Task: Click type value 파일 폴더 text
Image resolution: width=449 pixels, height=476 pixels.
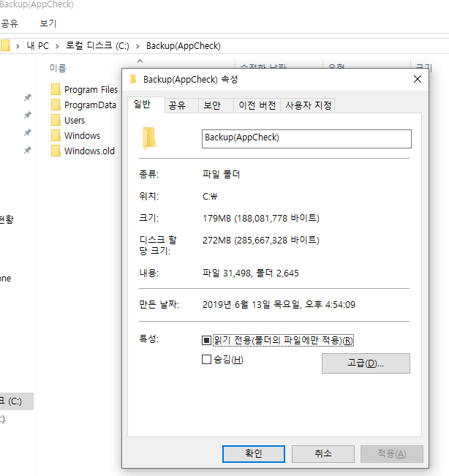Action: (x=222, y=175)
